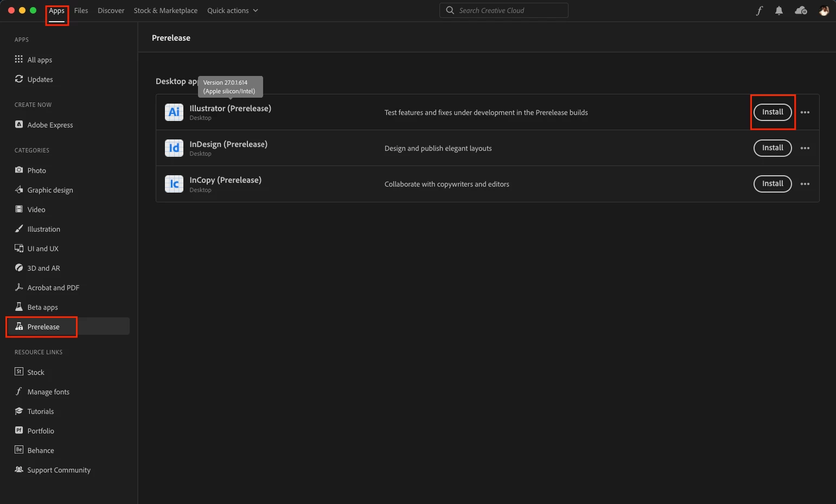The height and width of the screenshot is (504, 836).
Task: Switch to Stock & Marketplace tab
Action: coord(165,11)
